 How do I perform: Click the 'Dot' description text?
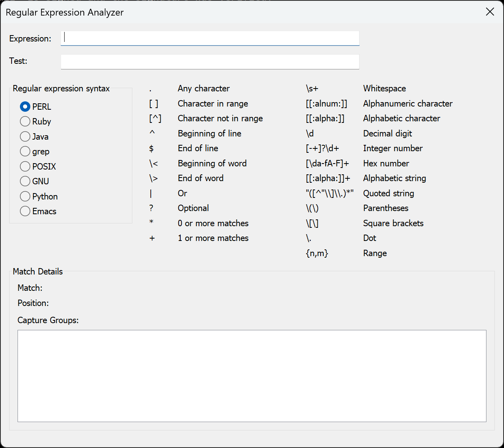[370, 238]
